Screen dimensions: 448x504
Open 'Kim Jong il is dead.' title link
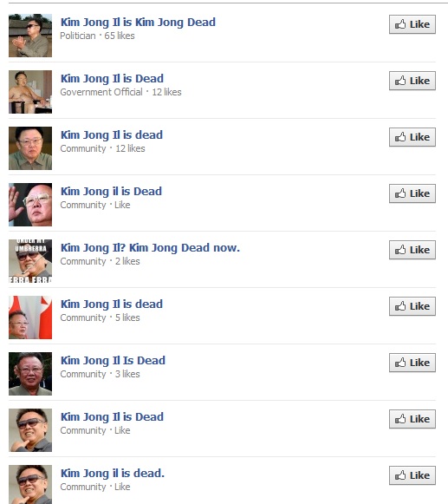click(113, 474)
